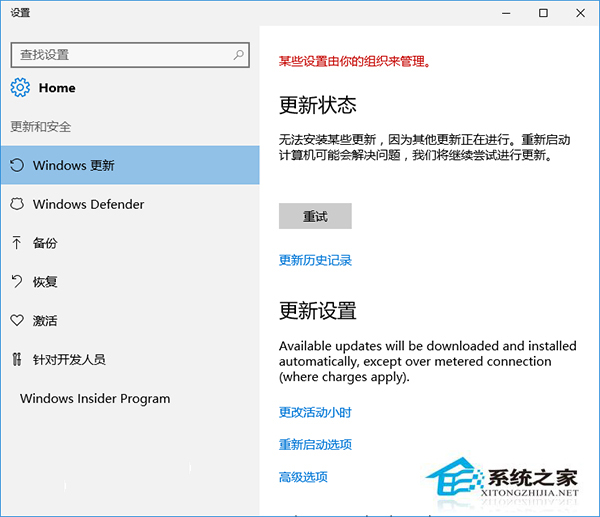Select Windows 更新 in sidebar
The width and height of the screenshot is (600, 517).
tap(130, 165)
